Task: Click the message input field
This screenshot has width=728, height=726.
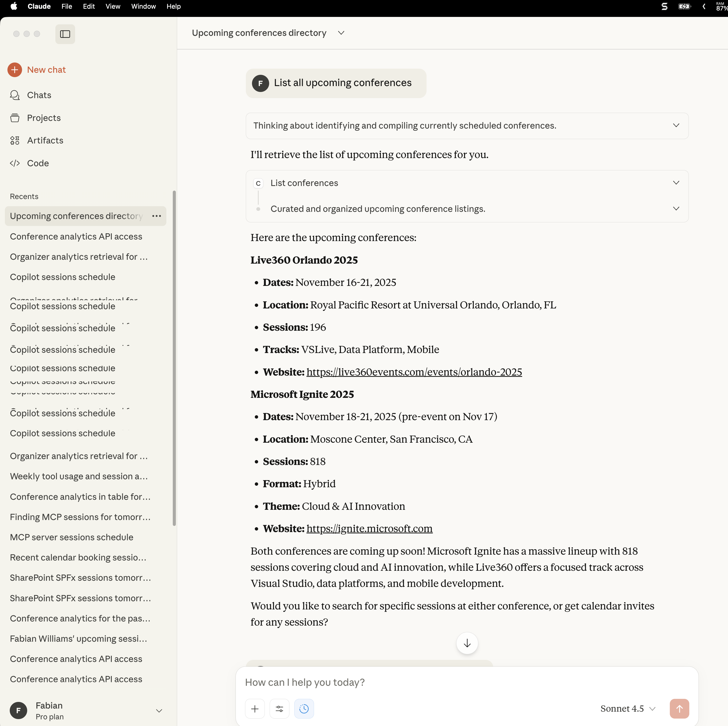Action: pyautogui.click(x=414, y=682)
